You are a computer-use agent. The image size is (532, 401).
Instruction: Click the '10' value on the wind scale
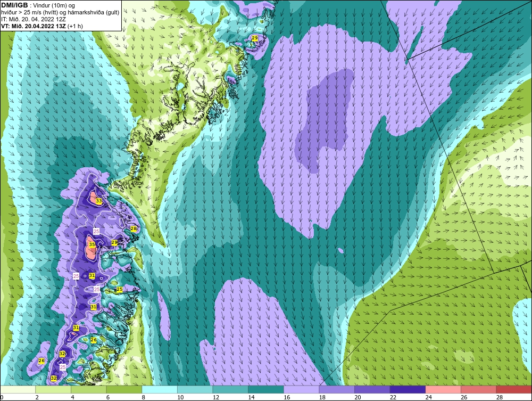180,397
